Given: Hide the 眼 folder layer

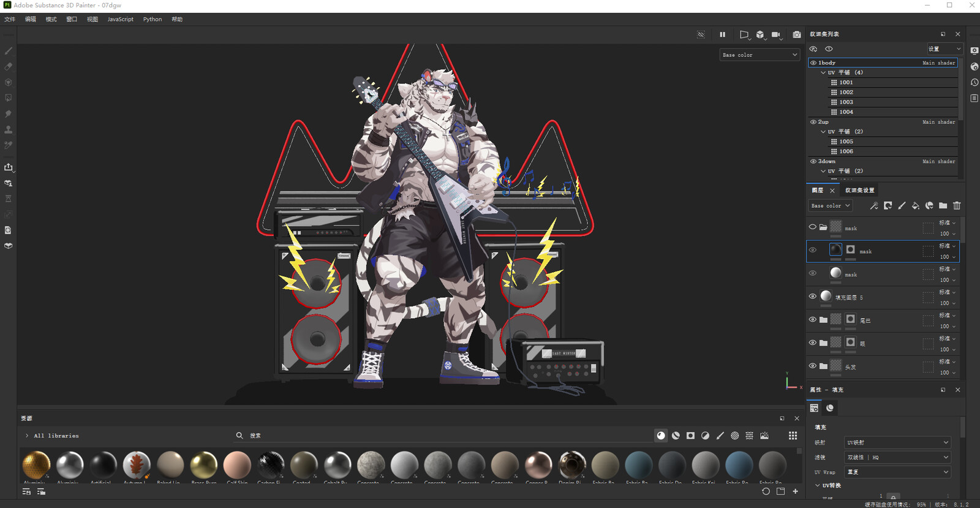Looking at the screenshot, I should point(813,343).
